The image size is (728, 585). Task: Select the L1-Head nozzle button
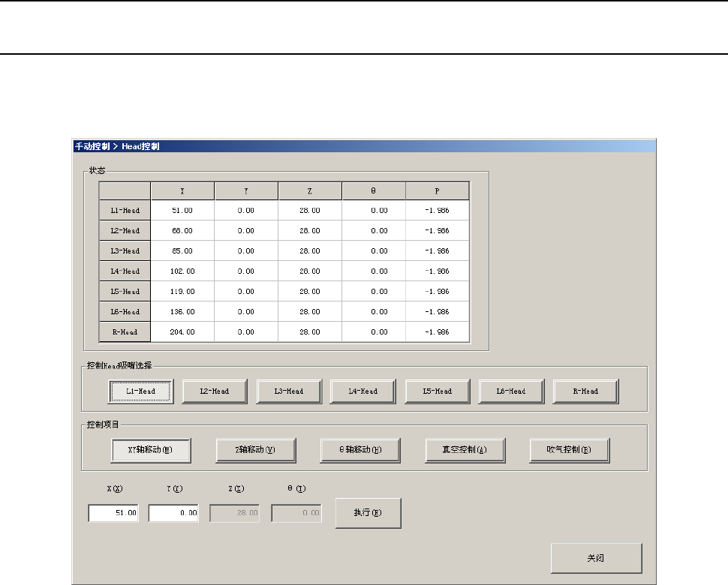[x=141, y=391]
